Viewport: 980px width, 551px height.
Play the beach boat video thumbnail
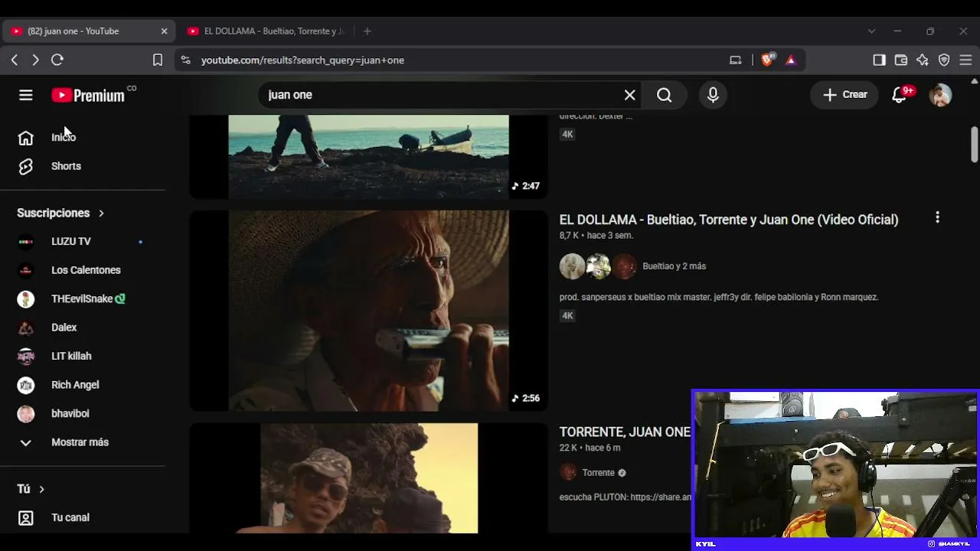click(368, 157)
